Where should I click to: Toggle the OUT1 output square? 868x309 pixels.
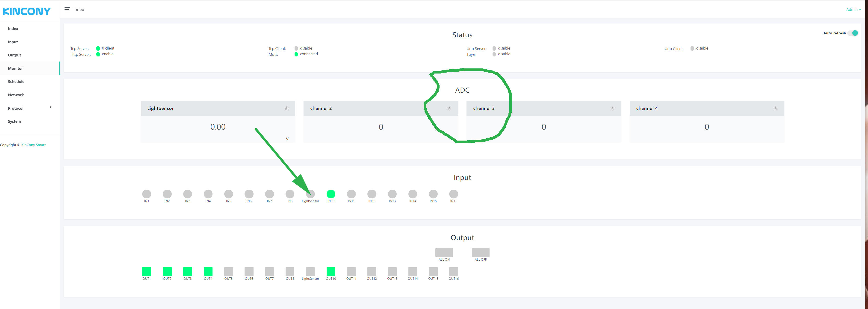click(x=147, y=271)
